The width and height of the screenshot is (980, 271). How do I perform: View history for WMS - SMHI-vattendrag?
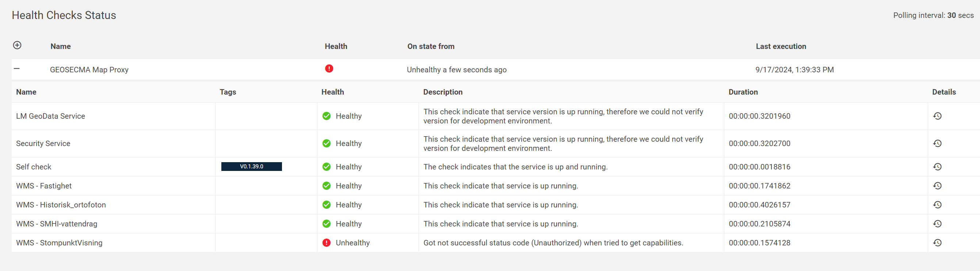[937, 224]
